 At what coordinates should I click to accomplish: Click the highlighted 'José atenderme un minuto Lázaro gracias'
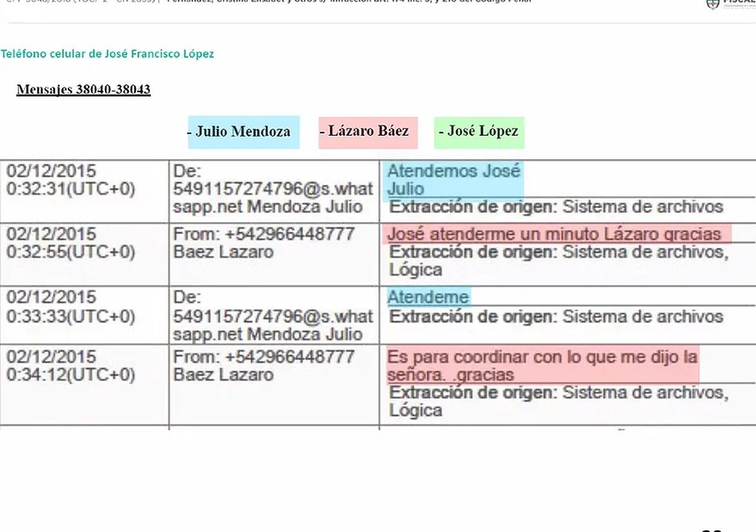click(553, 234)
